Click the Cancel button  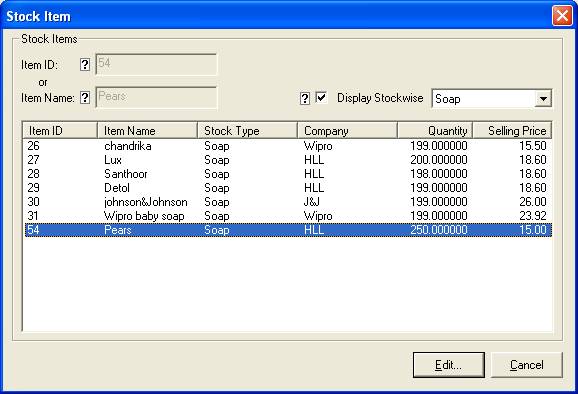[527, 365]
